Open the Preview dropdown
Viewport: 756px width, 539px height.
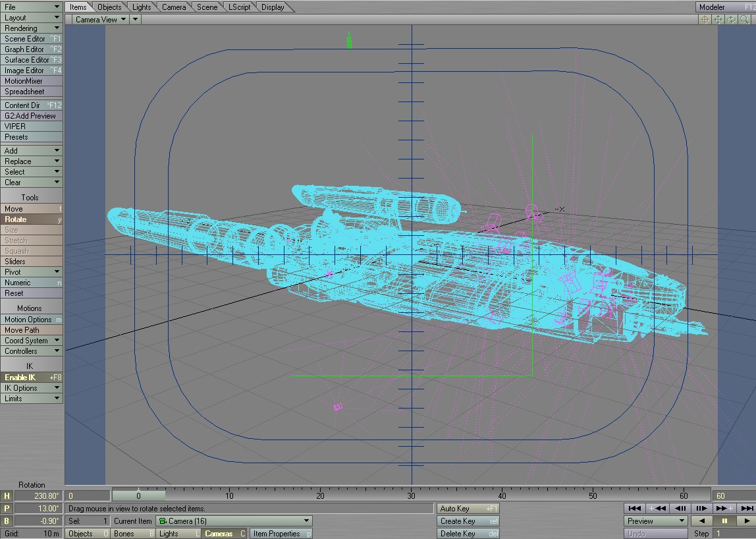tap(656, 521)
